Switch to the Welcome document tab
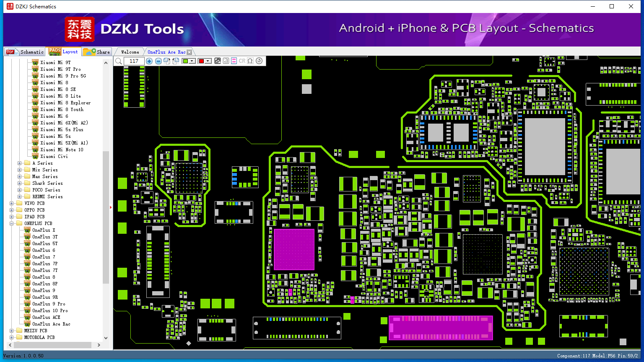The image size is (644, 362). [x=130, y=52]
